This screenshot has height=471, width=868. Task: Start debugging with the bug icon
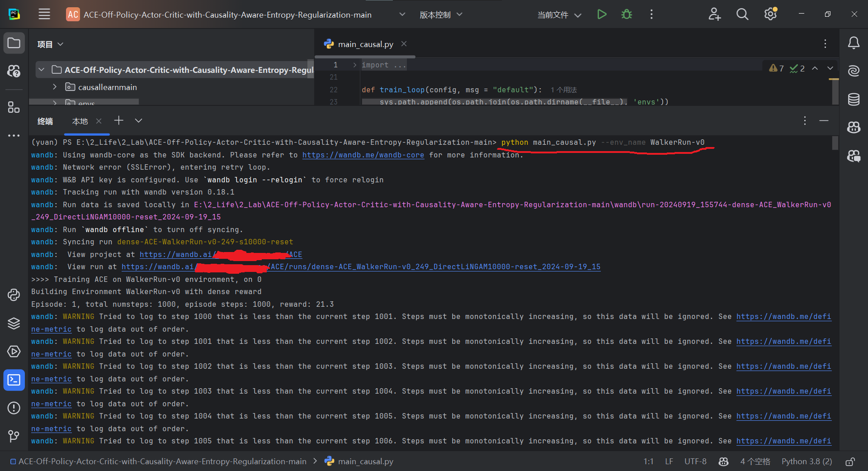pyautogui.click(x=627, y=14)
